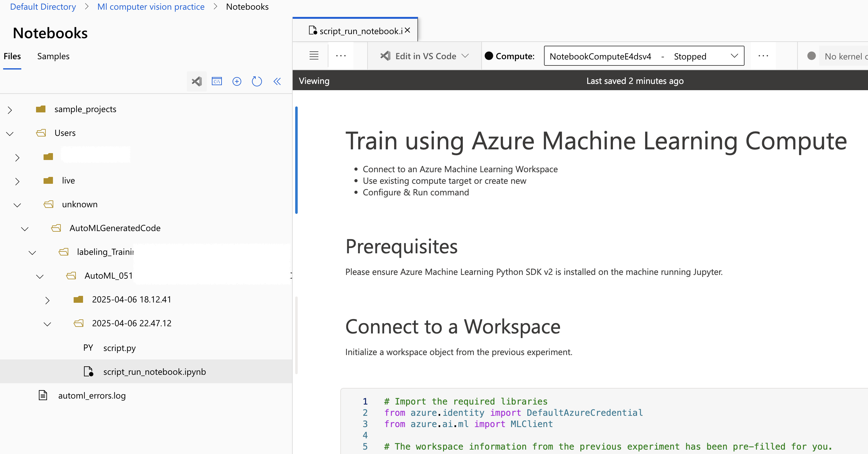Select the Files tab
This screenshot has height=454, width=868.
pos(12,56)
